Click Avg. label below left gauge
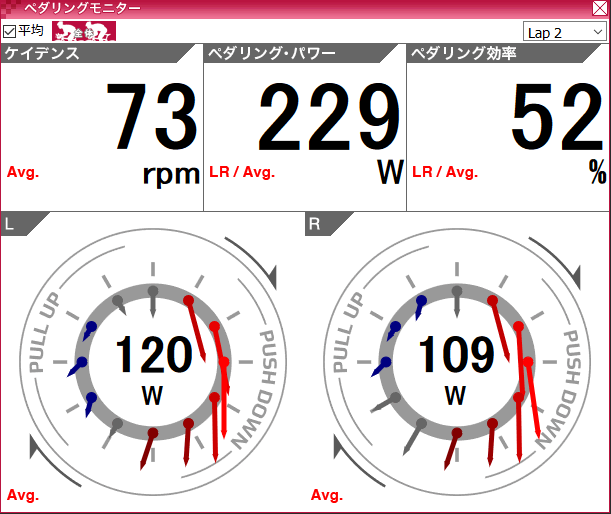The image size is (611, 514). click(x=23, y=495)
